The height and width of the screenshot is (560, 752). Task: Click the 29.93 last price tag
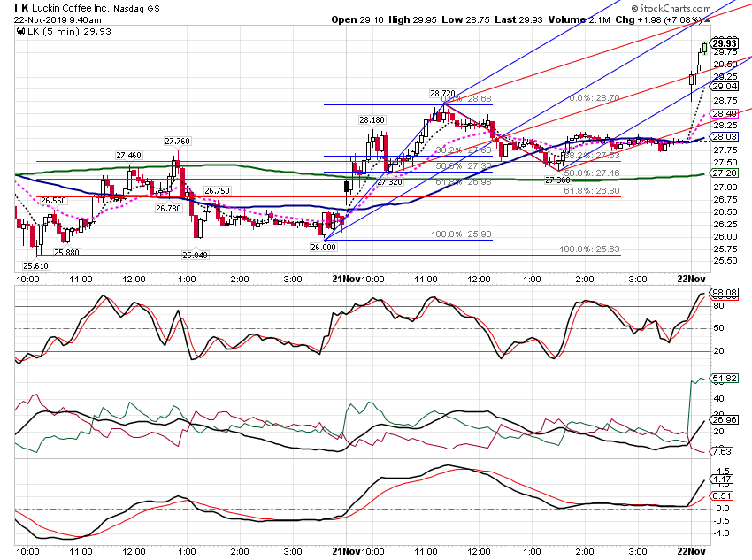click(725, 43)
